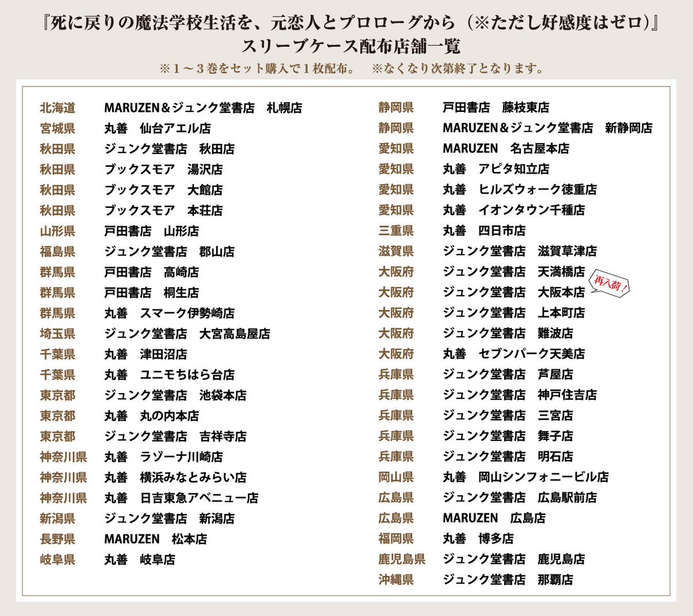Select 丸善 イオンタウン千種店
693x616 pixels.
pos(514,210)
